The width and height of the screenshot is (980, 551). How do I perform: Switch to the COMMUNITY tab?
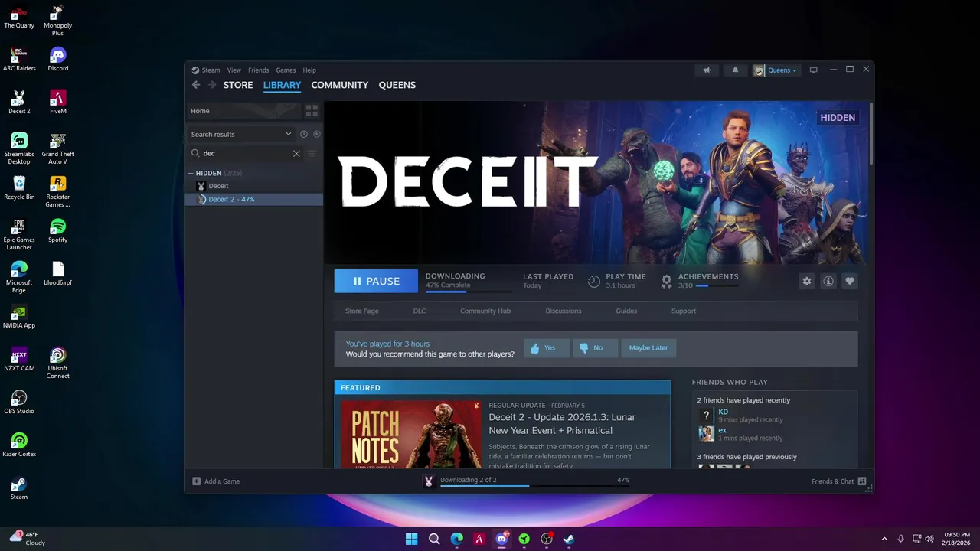[340, 85]
